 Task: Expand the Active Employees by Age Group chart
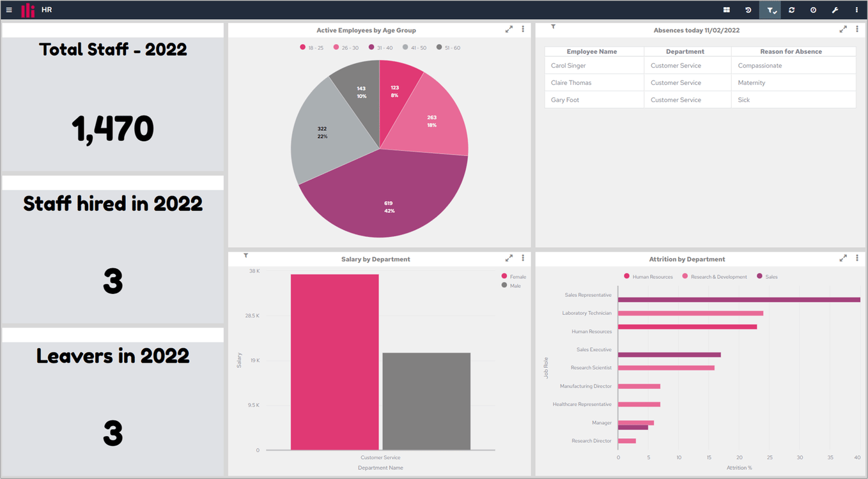(x=509, y=29)
